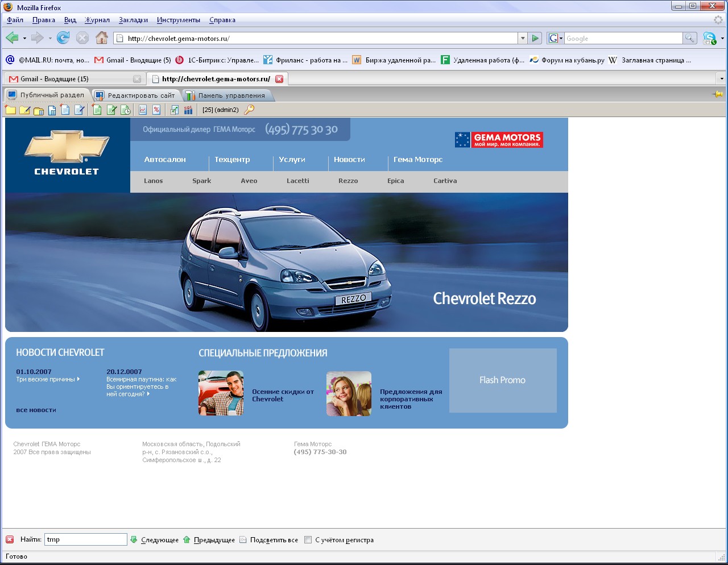Enable the 'С учётом регистра' checkbox
This screenshot has width=728, height=565.
(x=308, y=539)
